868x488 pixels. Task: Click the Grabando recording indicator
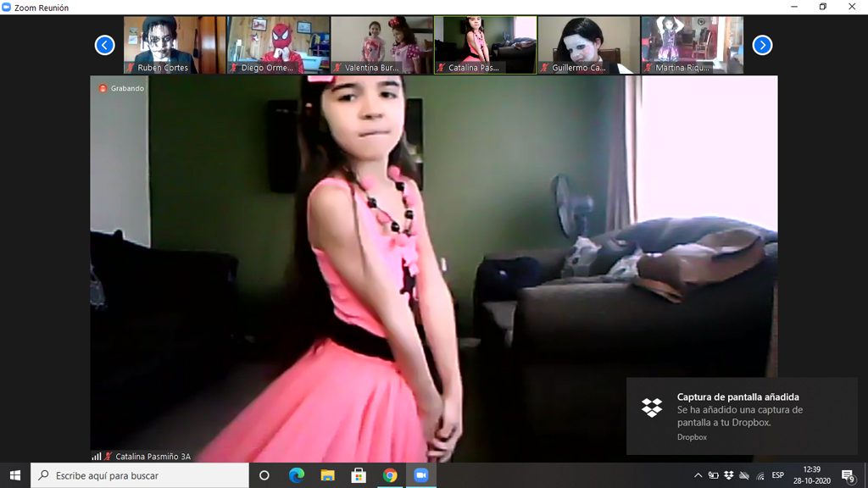121,88
